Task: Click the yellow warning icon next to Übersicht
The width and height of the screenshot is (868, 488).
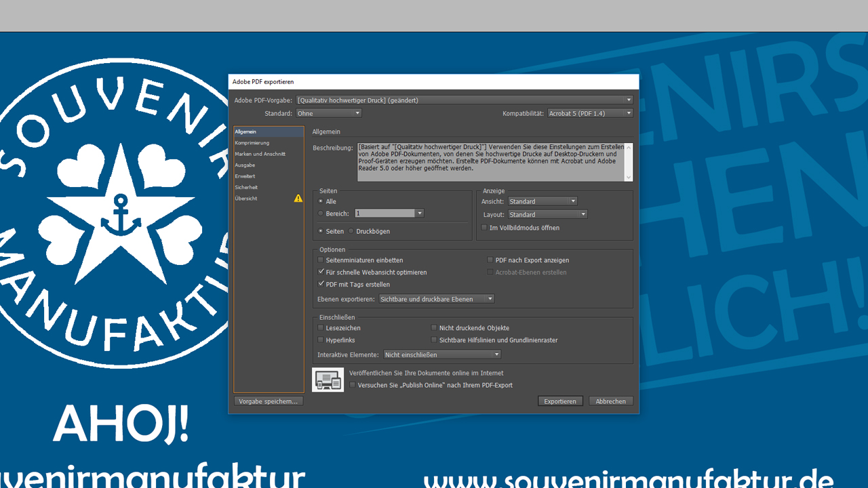Action: (x=298, y=199)
